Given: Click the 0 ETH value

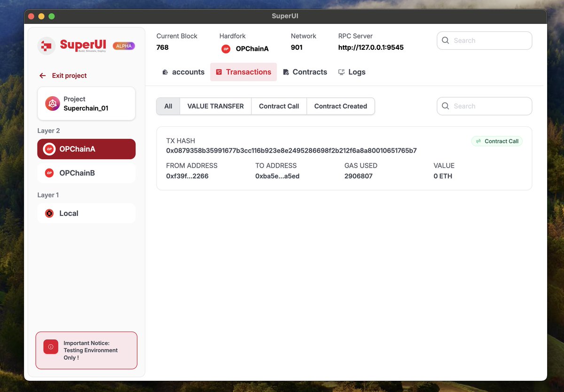Looking at the screenshot, I should point(443,176).
